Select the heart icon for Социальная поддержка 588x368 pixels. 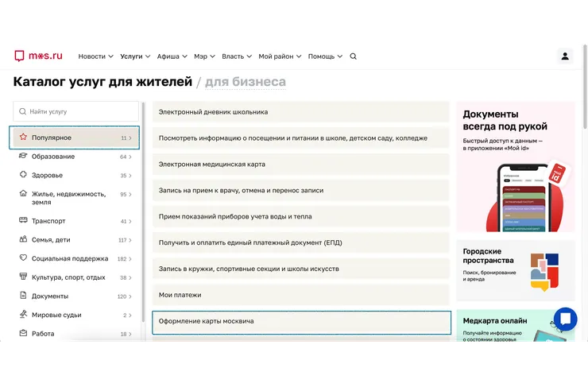coord(23,258)
